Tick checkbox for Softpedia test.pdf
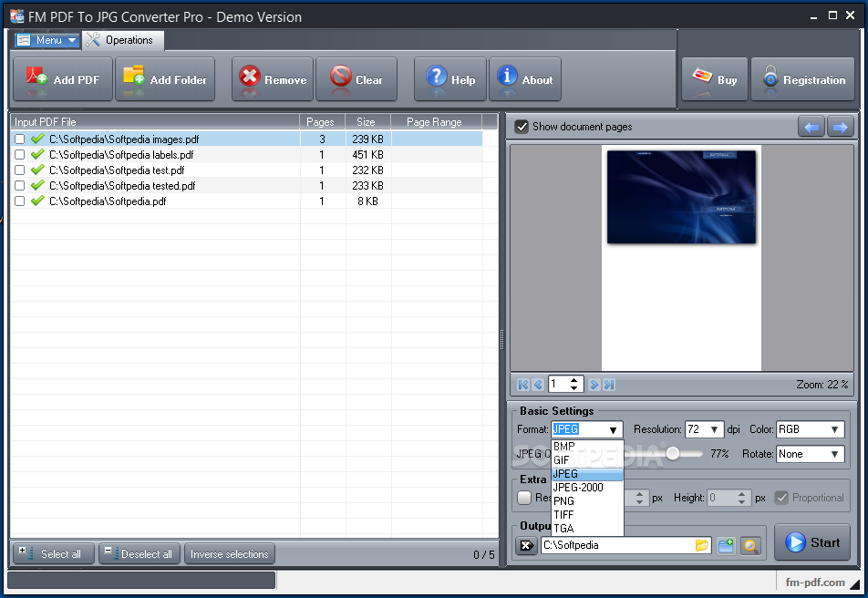 (19, 170)
